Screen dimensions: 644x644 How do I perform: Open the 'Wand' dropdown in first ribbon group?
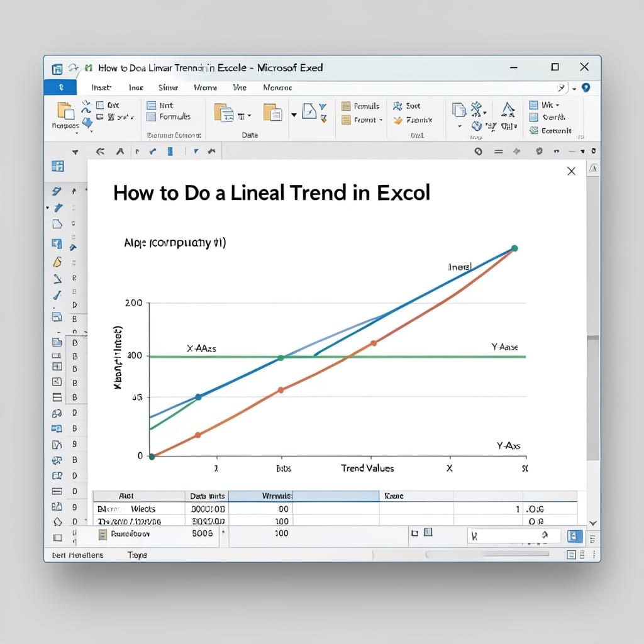click(115, 117)
